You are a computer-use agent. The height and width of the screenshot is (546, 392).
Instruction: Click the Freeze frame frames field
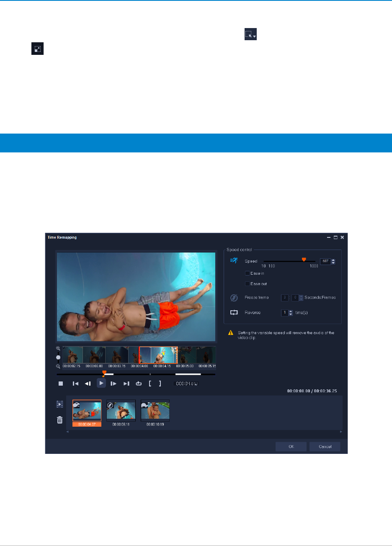[295, 298]
